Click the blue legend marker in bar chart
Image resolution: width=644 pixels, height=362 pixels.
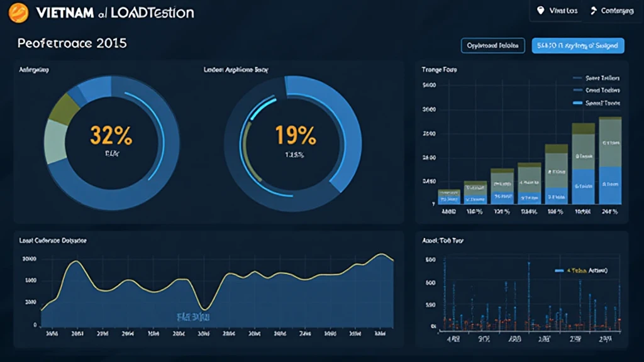coord(577,102)
